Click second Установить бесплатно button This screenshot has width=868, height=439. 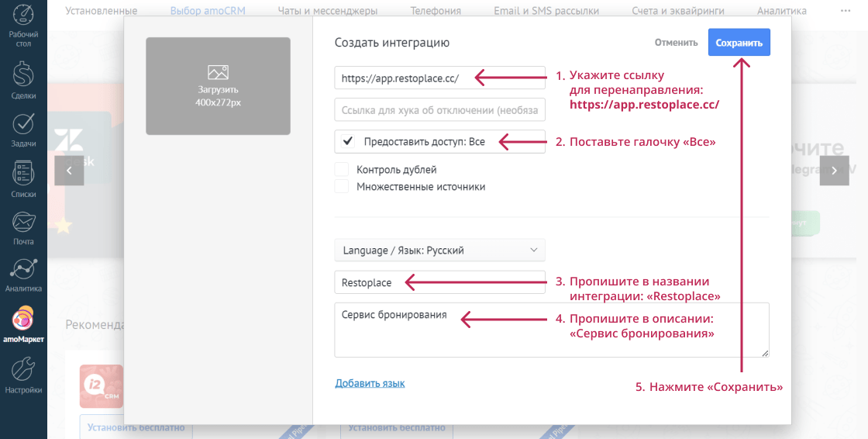click(397, 427)
